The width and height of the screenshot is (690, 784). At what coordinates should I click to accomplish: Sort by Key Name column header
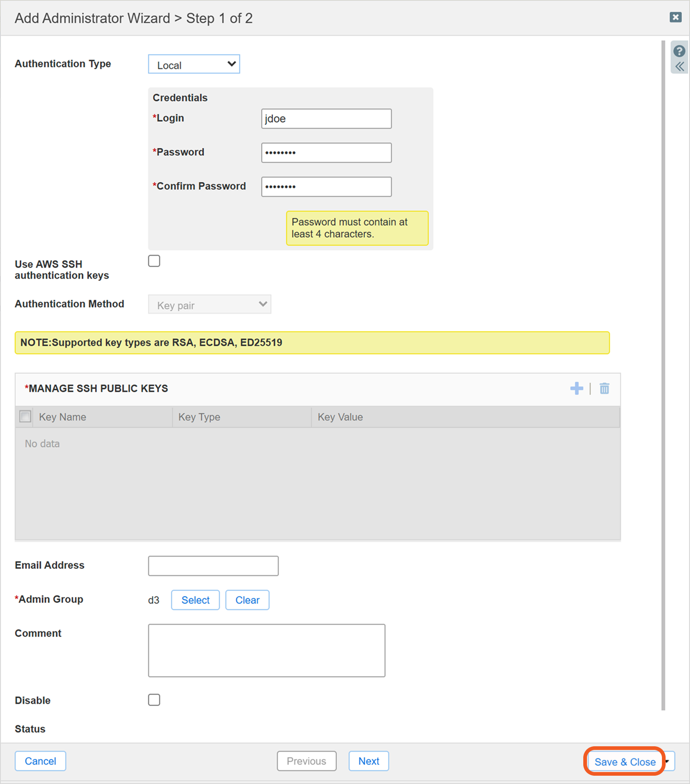pyautogui.click(x=63, y=417)
